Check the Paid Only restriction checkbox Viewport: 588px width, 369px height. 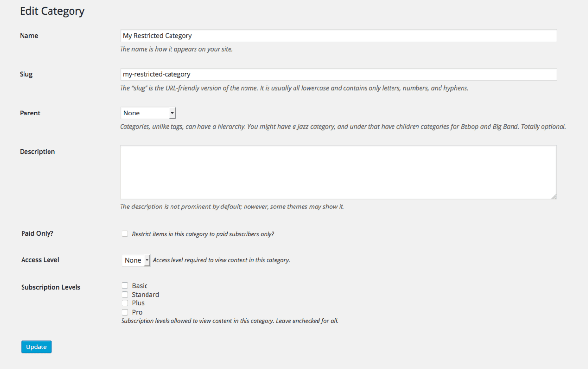click(x=125, y=233)
